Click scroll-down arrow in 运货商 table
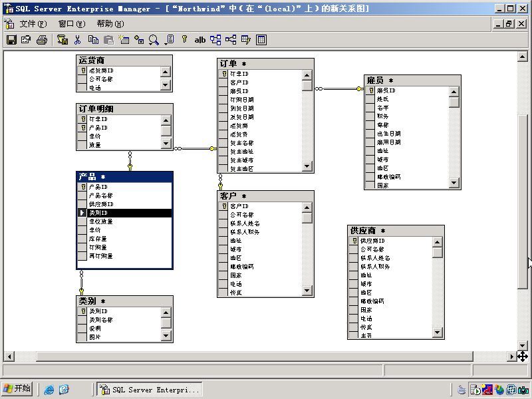The height and width of the screenshot is (399, 532). [165, 84]
